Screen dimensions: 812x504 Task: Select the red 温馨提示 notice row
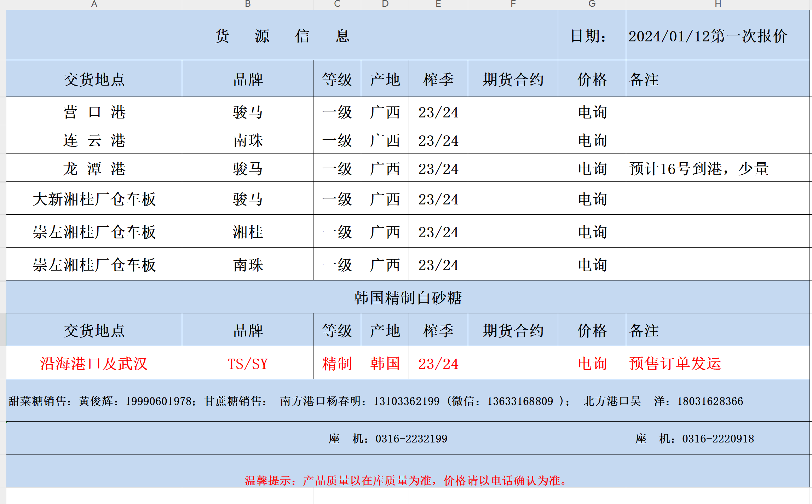[405, 480]
